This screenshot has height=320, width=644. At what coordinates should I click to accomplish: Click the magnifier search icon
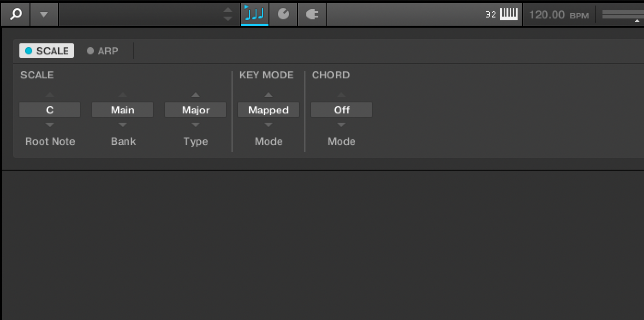pyautogui.click(x=16, y=14)
